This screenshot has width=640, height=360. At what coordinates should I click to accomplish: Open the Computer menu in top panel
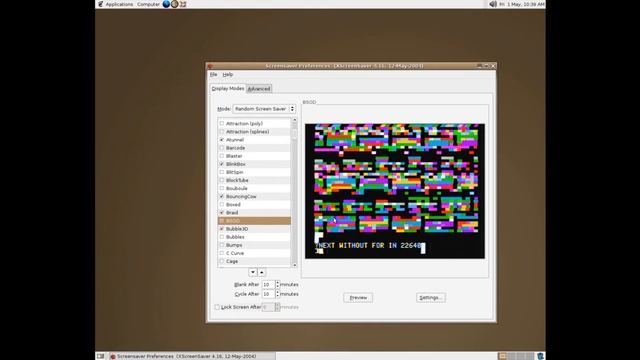148,4
